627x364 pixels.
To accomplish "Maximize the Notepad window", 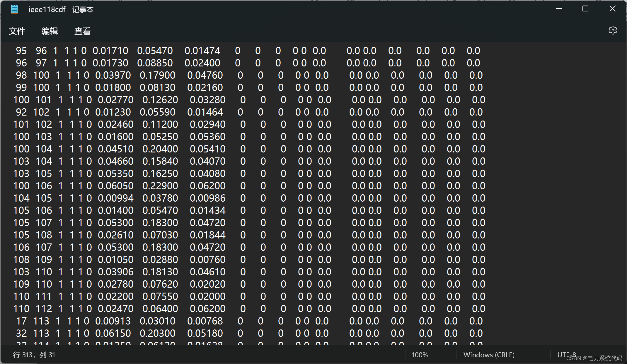I will 585,9.
